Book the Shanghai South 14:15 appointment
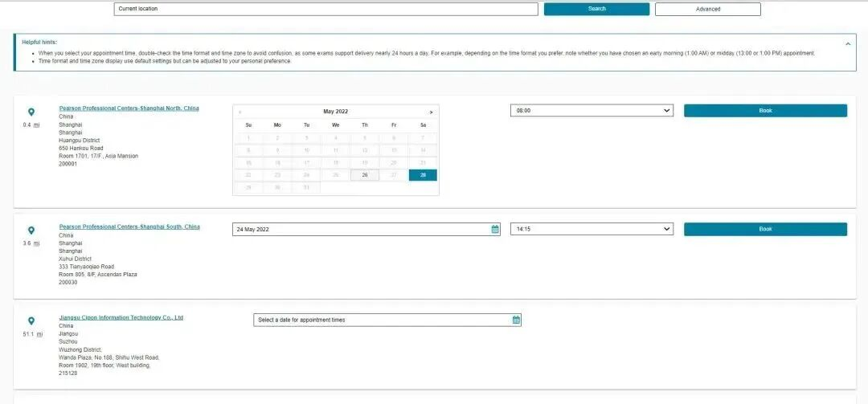The image size is (868, 404). click(x=765, y=229)
